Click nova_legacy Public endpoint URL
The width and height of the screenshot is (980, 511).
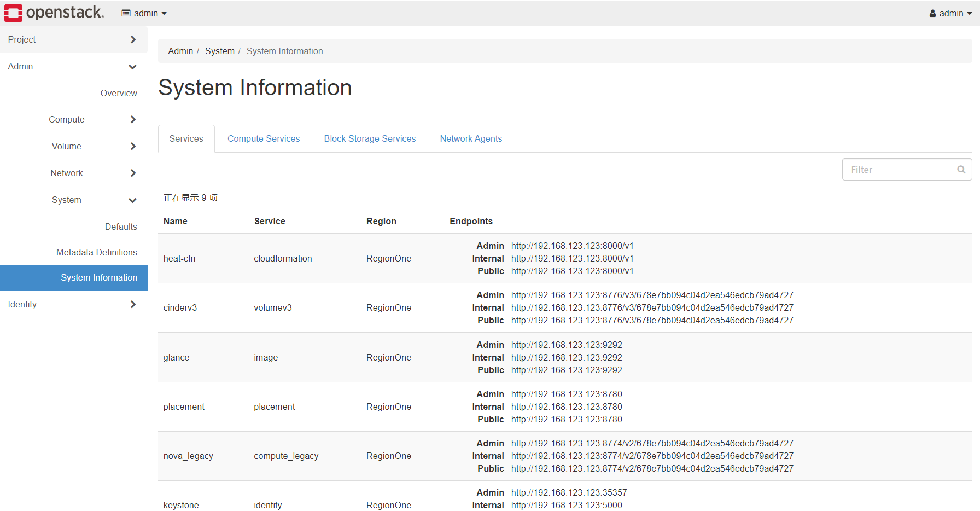(x=652, y=468)
